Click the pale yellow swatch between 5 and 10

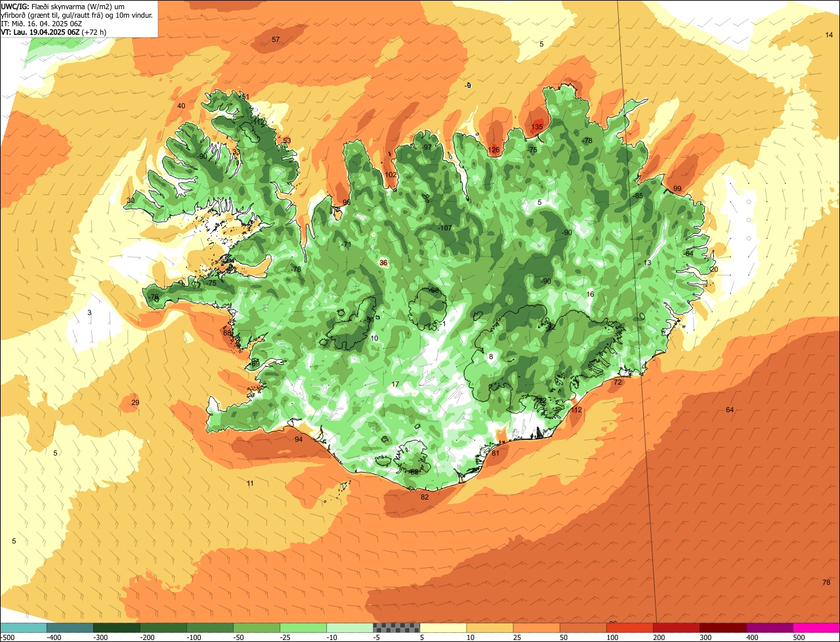pos(443,628)
